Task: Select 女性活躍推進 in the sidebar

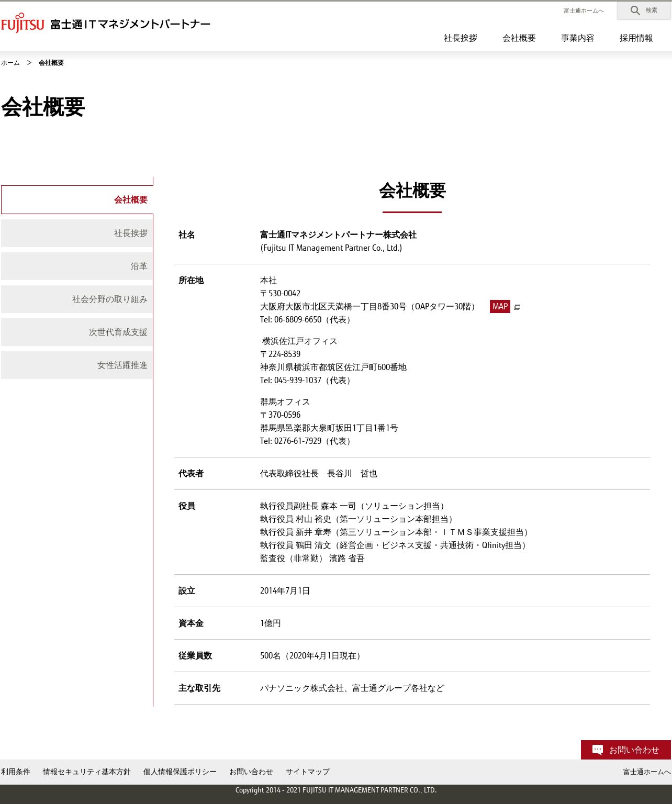Action: tap(77, 365)
